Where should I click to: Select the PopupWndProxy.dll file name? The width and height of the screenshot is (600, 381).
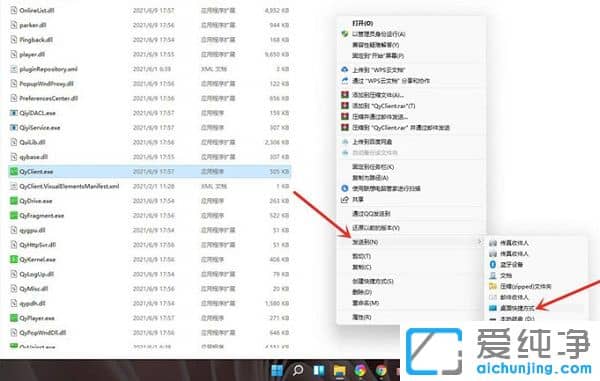click(46, 84)
